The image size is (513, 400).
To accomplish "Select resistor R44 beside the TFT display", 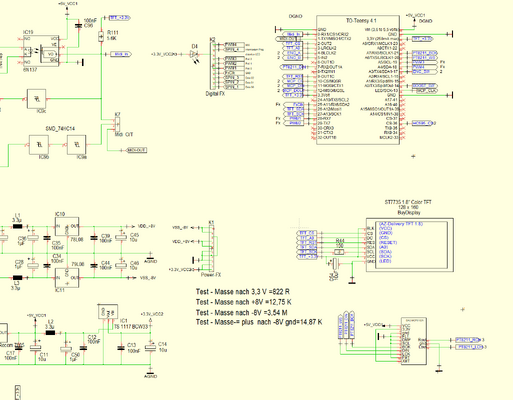I will coord(339,252).
